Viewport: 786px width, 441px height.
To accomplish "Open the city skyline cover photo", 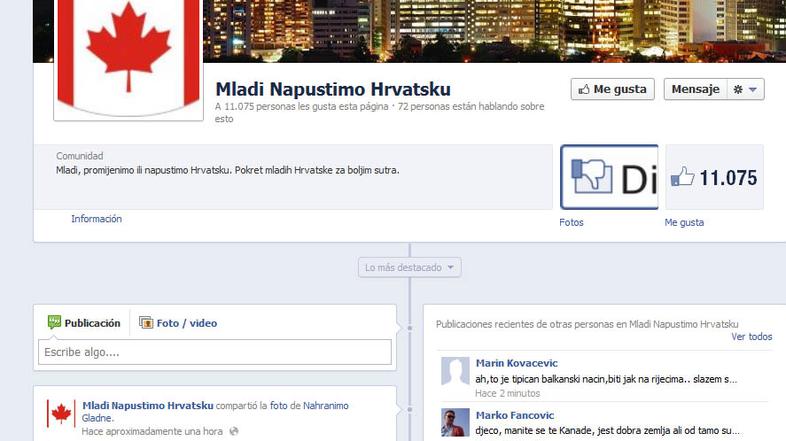I will [494, 31].
